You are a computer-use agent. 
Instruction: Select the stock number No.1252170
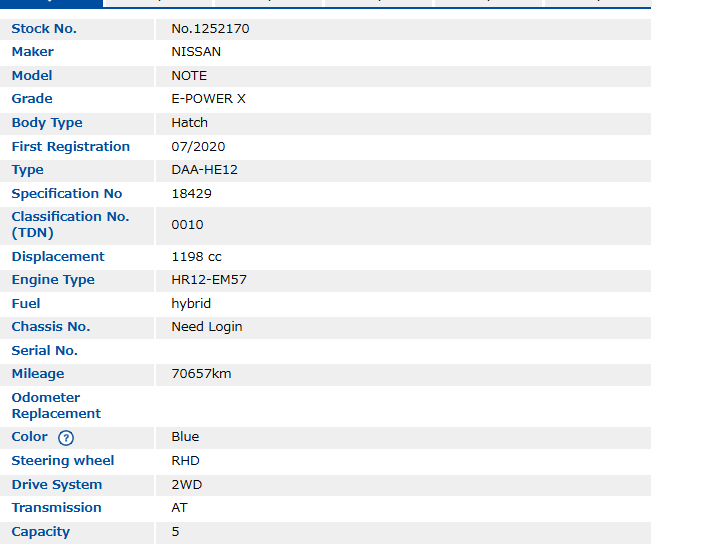click(210, 29)
